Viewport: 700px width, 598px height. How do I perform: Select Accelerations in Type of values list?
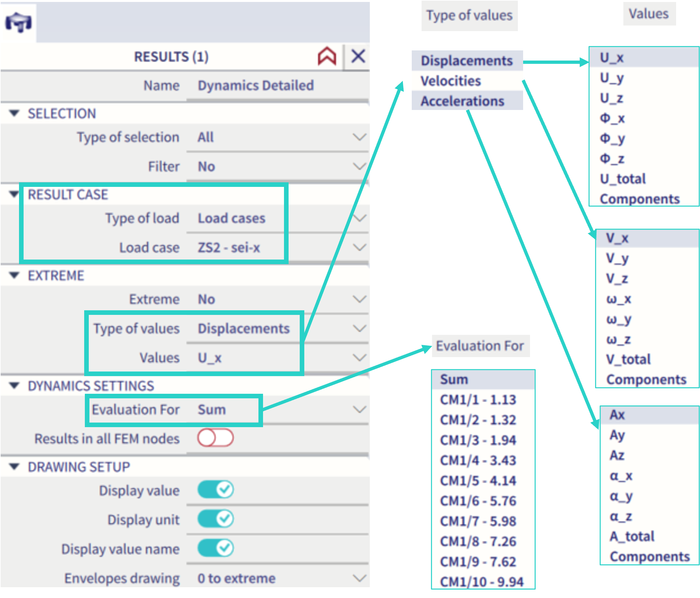[467, 101]
